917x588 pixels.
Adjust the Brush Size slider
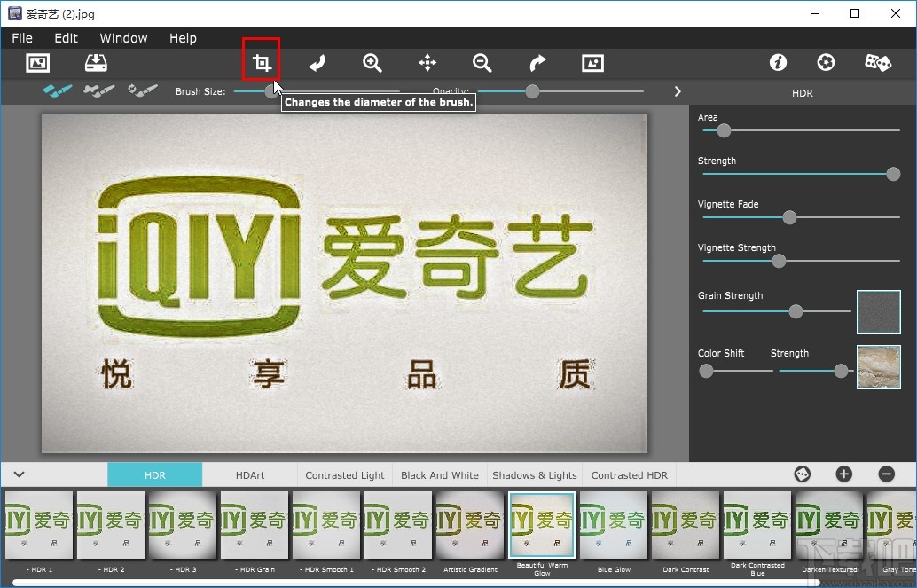pyautogui.click(x=317, y=91)
